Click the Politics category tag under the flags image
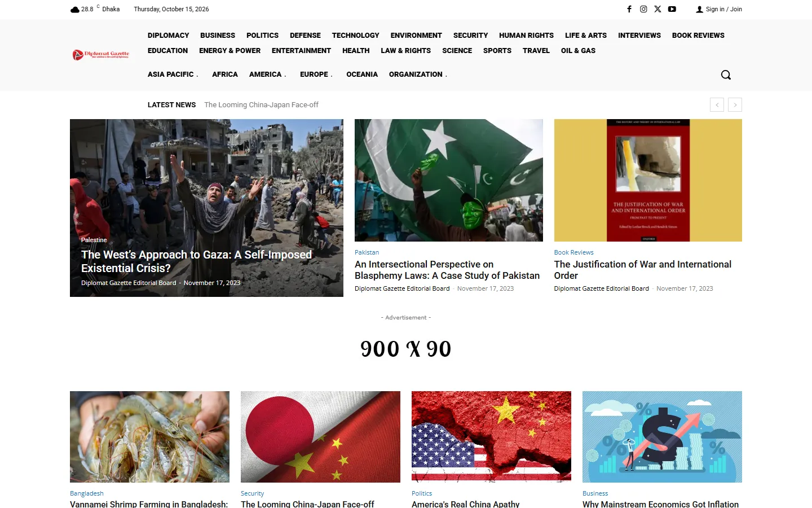This screenshot has width=812, height=508. [x=422, y=493]
